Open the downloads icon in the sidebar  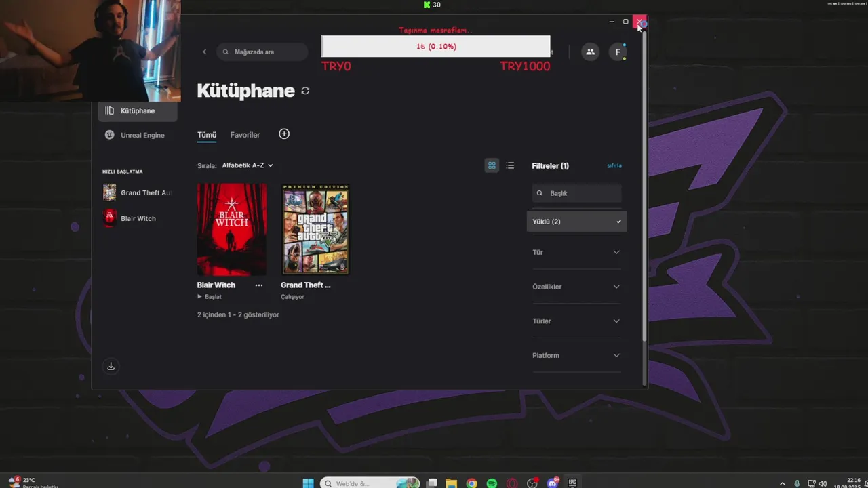[111, 366]
